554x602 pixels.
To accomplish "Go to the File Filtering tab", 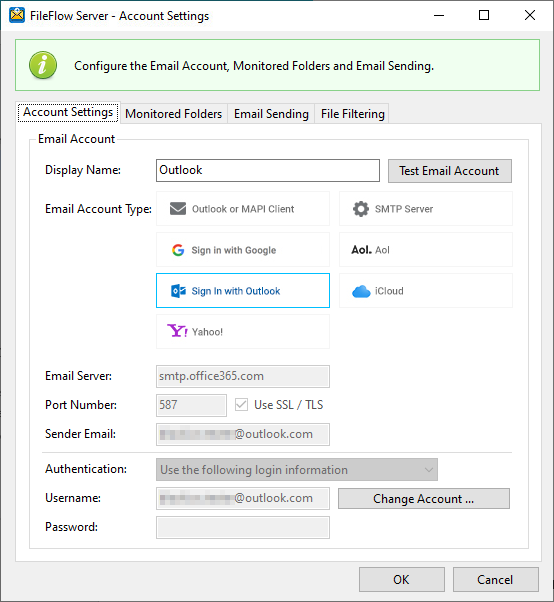I will 352,114.
